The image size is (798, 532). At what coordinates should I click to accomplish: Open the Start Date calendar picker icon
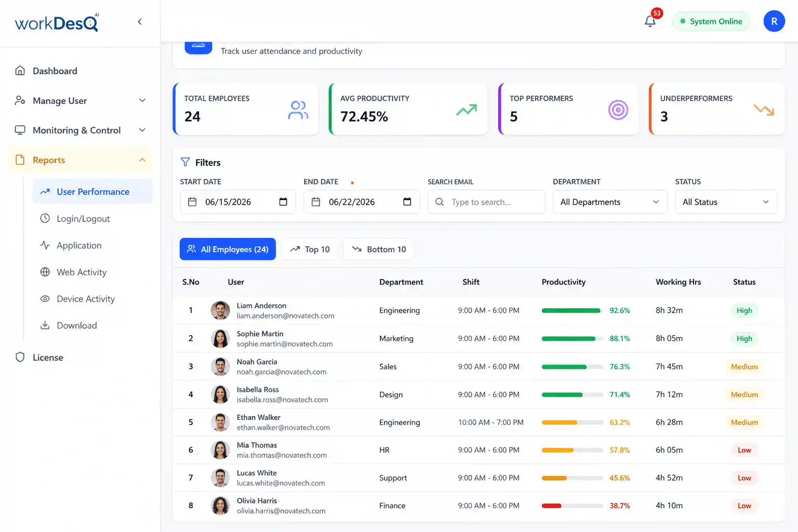coord(283,202)
